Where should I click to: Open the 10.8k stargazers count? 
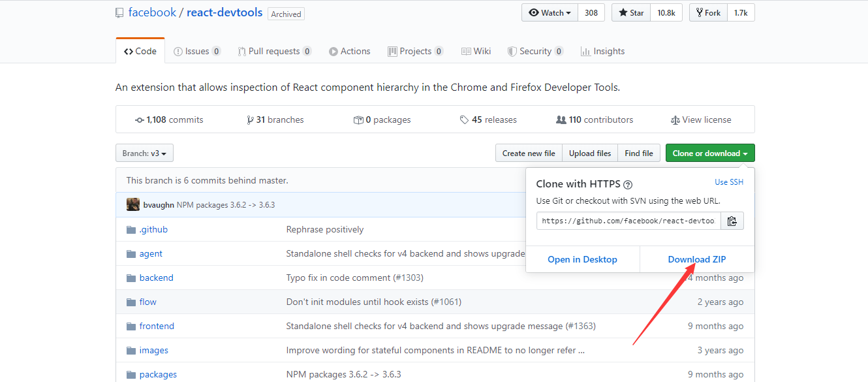coord(666,12)
